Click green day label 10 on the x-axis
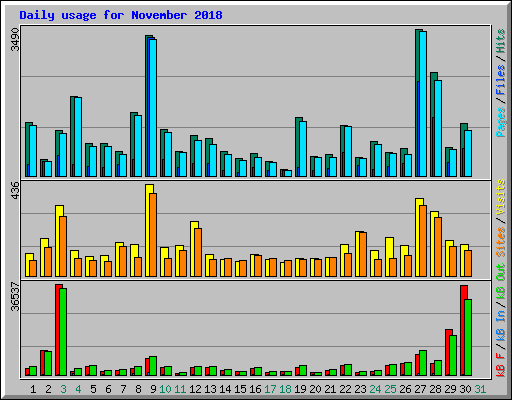512x400 pixels. tap(165, 389)
